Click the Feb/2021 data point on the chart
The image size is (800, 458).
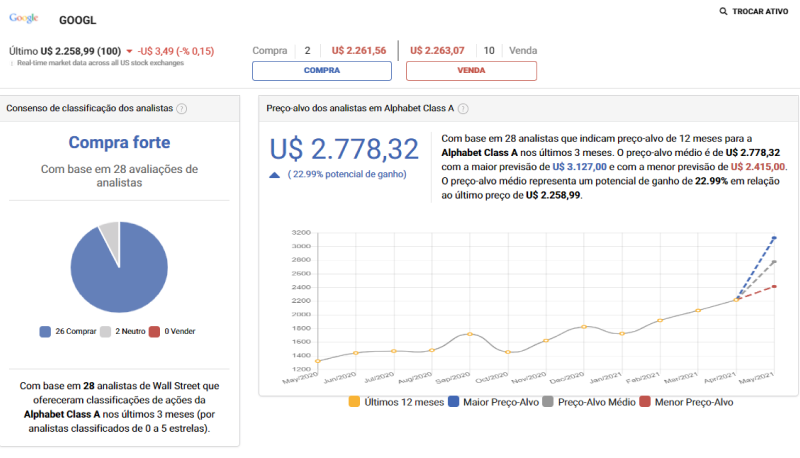coord(660,320)
